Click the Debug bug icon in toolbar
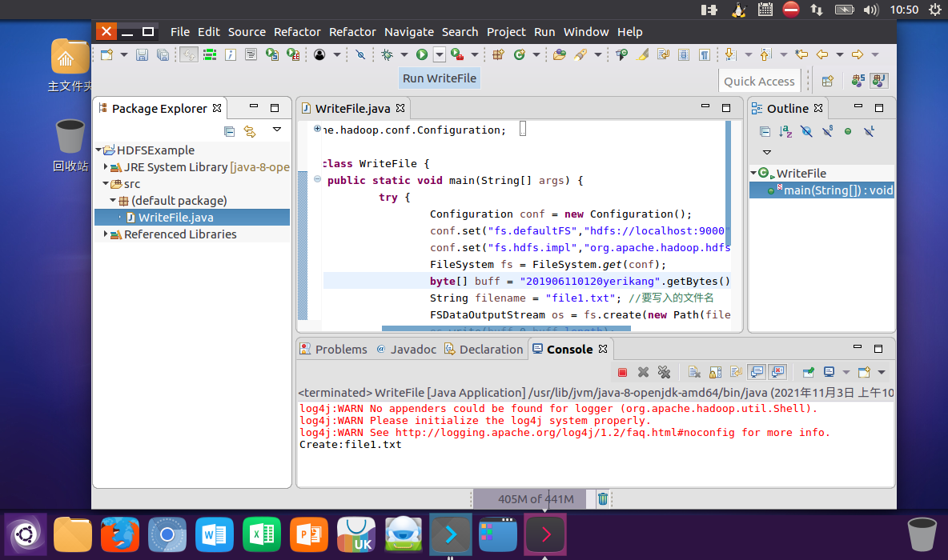 pos(387,54)
